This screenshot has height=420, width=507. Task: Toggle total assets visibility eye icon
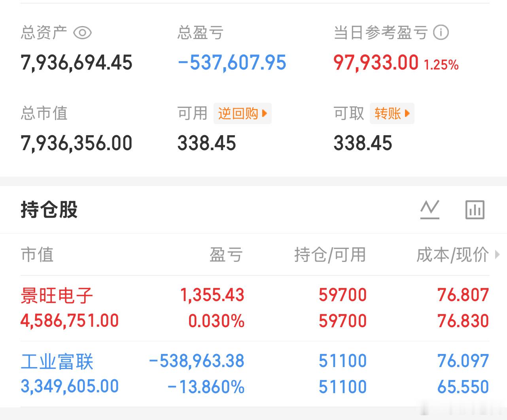click(83, 32)
